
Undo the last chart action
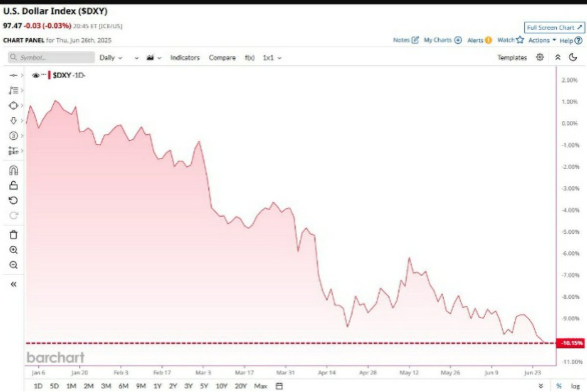click(x=14, y=200)
